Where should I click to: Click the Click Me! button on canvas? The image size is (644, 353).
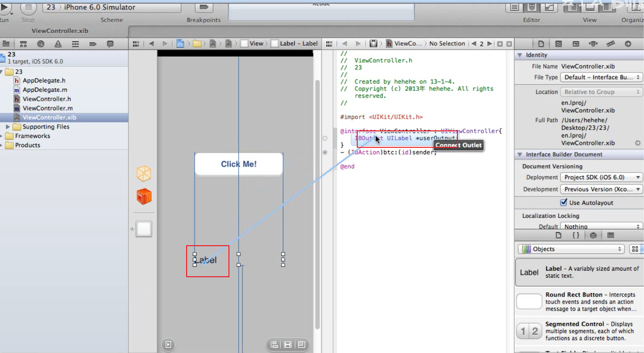[x=239, y=164]
